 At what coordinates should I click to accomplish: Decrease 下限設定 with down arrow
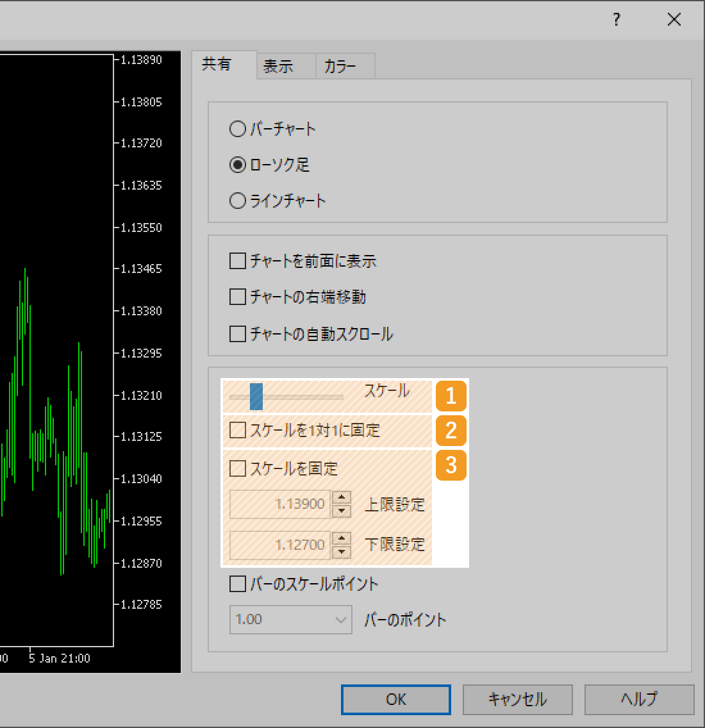point(342,552)
